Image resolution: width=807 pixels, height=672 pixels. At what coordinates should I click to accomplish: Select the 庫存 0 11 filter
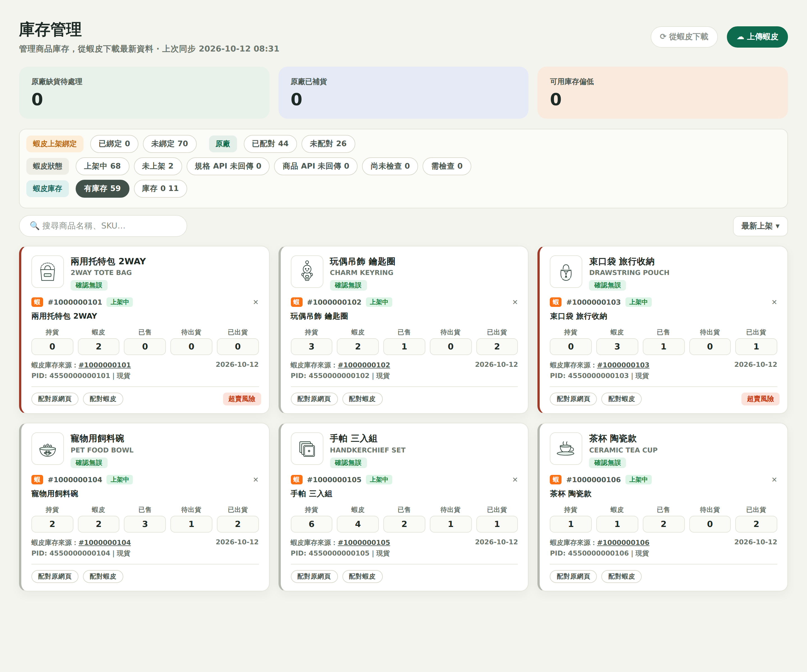(160, 188)
